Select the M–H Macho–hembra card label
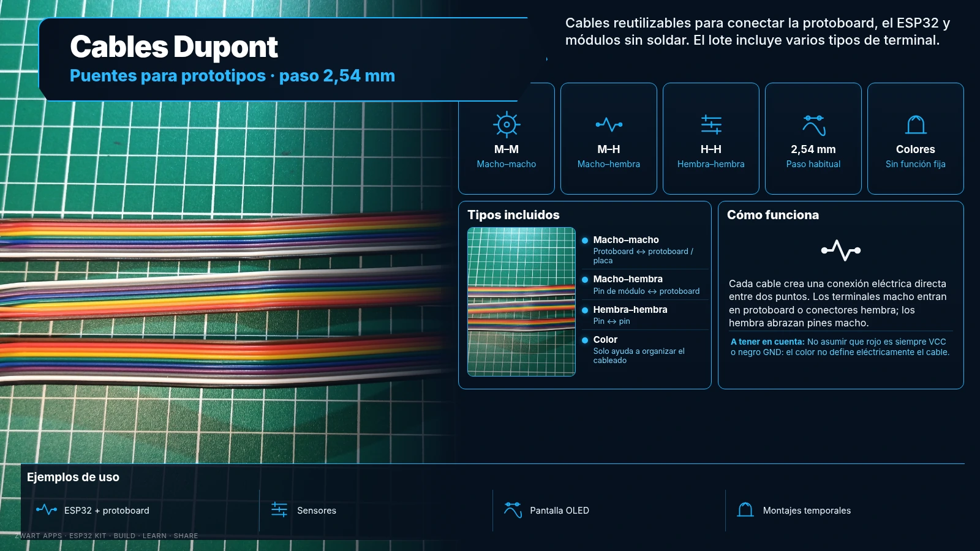 [x=609, y=156]
